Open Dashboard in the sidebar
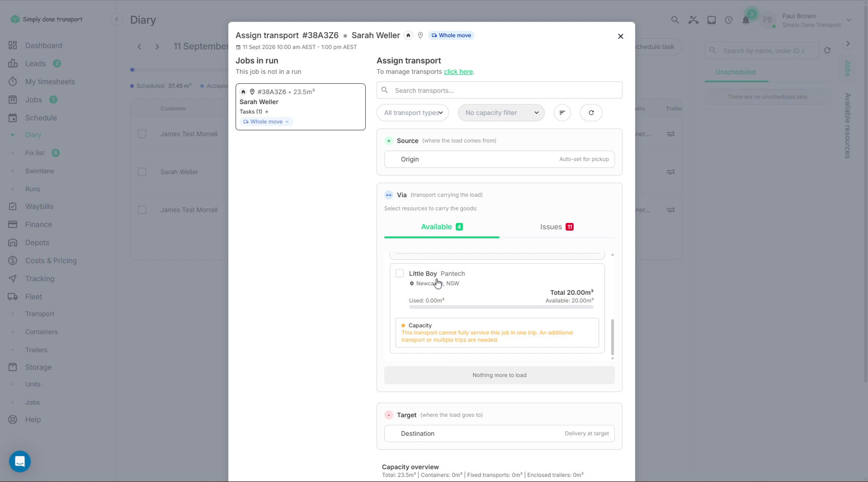The height and width of the screenshot is (482, 868). point(44,45)
